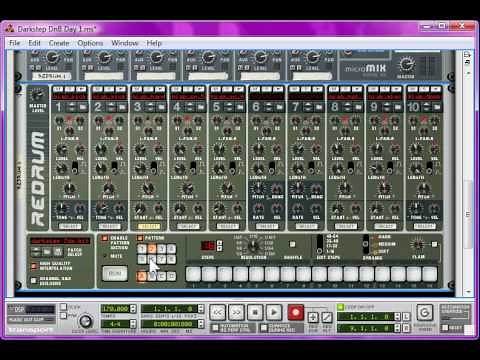Open the Help menu
480x360 pixels.
coord(154,43)
